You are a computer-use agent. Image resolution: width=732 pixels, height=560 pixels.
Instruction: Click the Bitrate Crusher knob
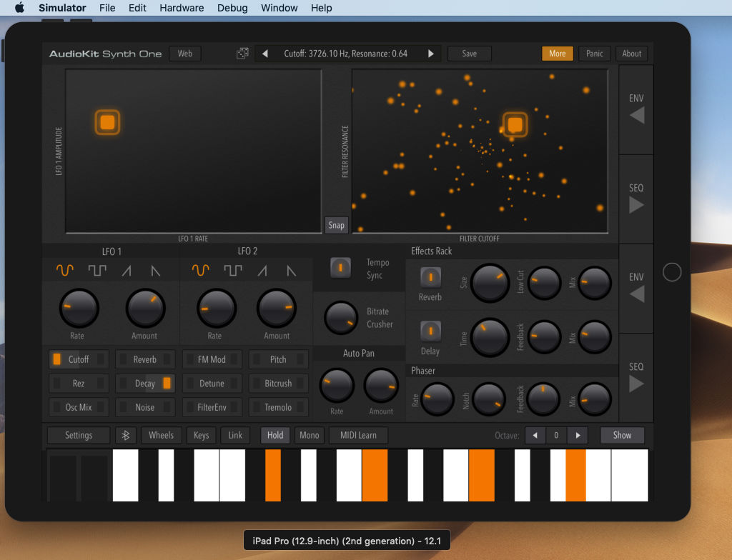coord(341,318)
